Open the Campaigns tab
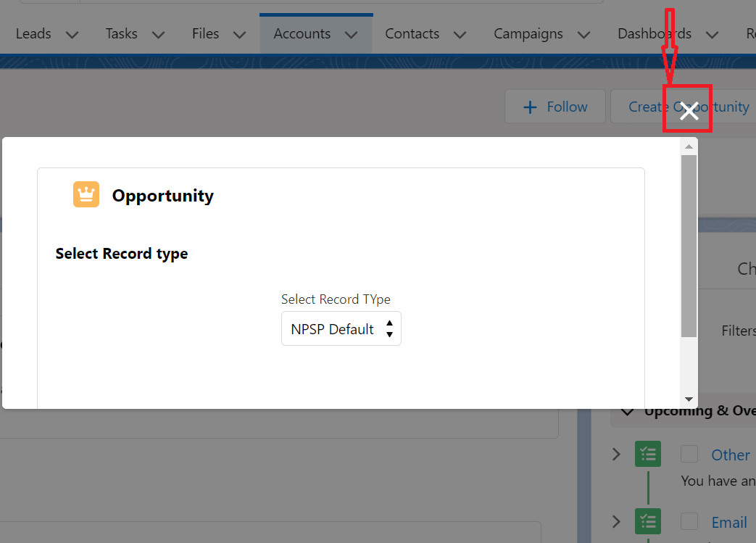756x543 pixels. (x=528, y=34)
